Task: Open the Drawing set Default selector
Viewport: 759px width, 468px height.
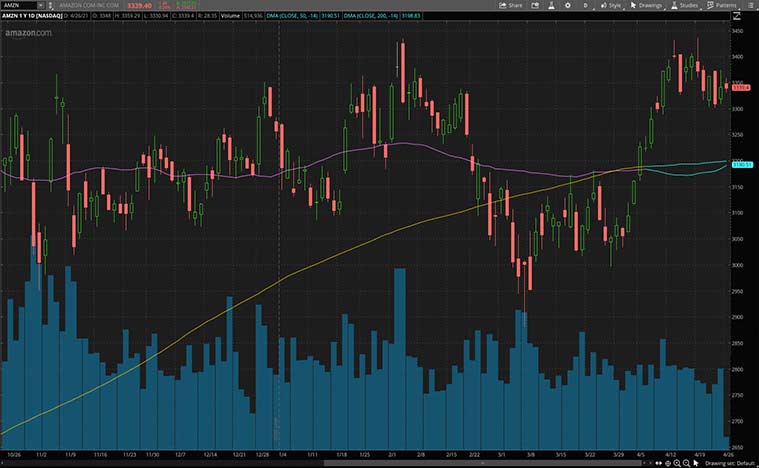Action: click(x=731, y=463)
